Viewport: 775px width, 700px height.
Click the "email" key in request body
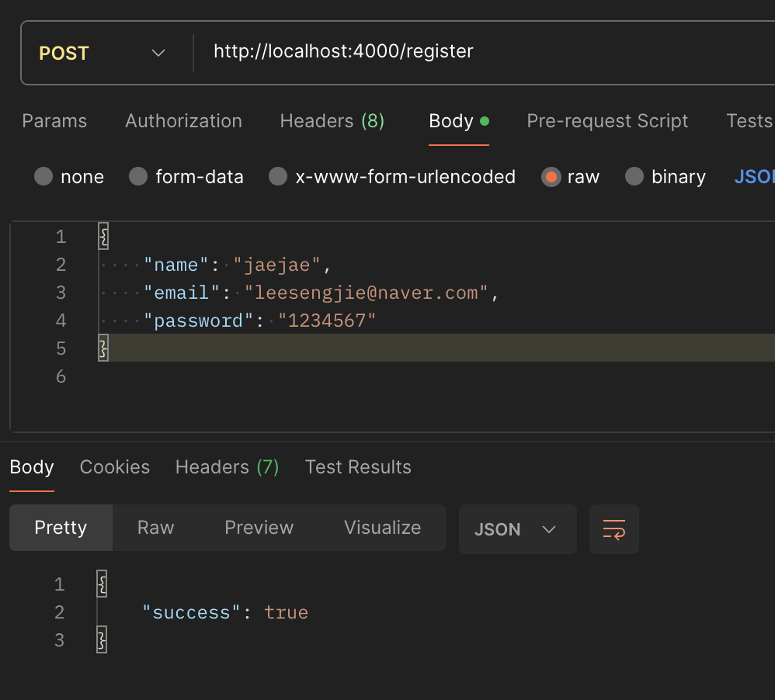182,293
